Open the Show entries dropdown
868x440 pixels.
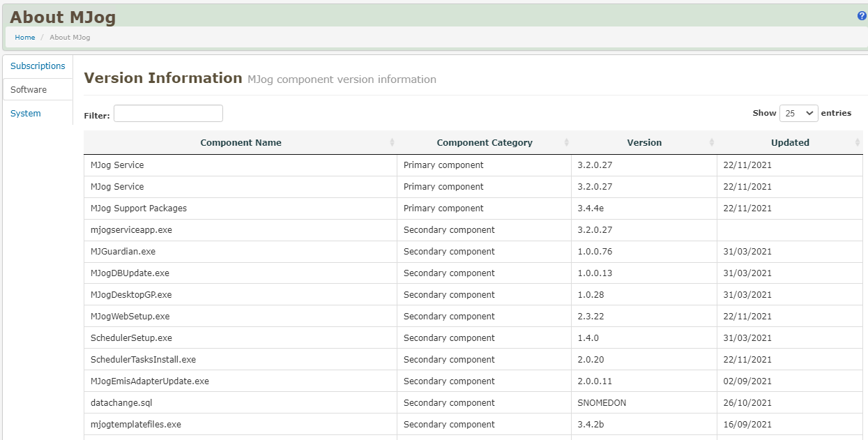pyautogui.click(x=798, y=113)
